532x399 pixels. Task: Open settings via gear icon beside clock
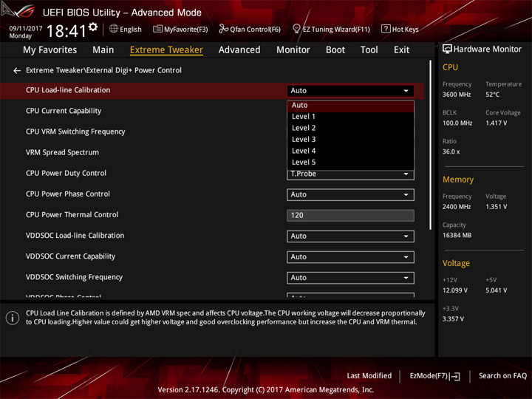[93, 27]
